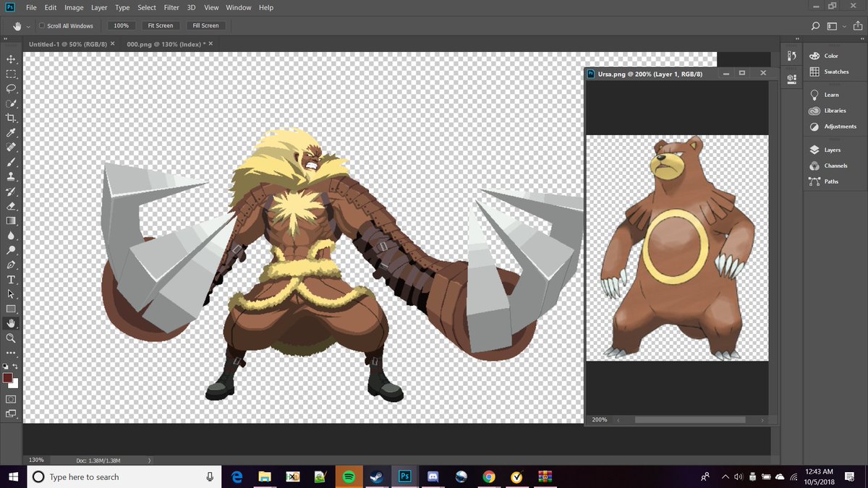The width and height of the screenshot is (868, 488).
Task: Expand the narrow icon panel dock
Action: coord(796,39)
